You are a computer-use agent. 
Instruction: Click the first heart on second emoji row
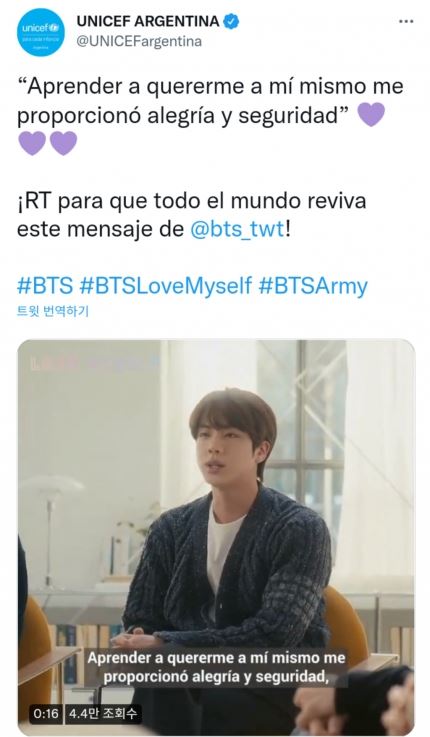coord(32,143)
